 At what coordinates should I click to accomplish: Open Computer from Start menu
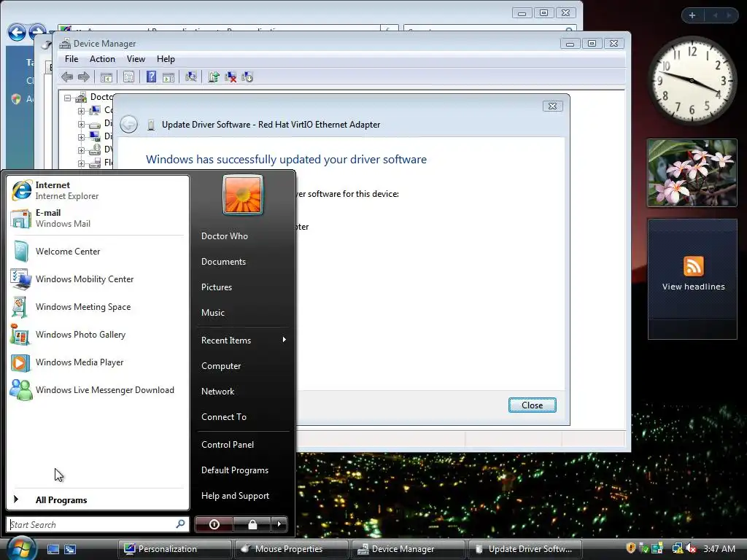coord(221,366)
